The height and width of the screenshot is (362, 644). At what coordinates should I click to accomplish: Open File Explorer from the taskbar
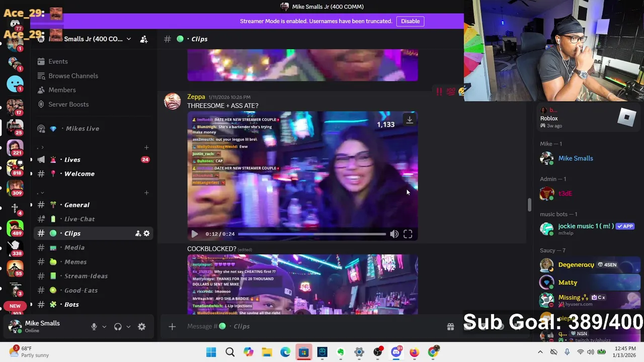[x=267, y=352]
